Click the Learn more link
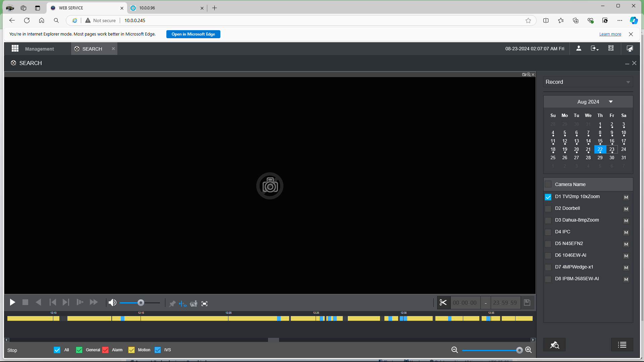 click(x=610, y=34)
